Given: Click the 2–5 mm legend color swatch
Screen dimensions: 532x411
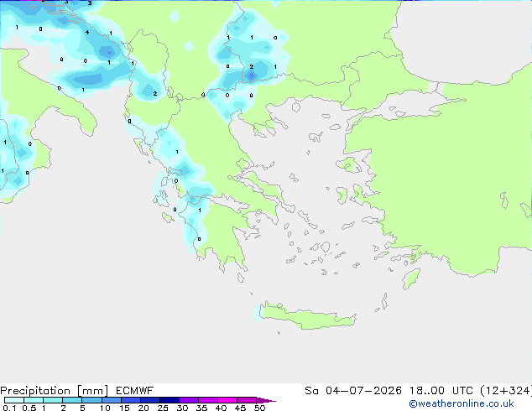Looking at the screenshot, I should pyautogui.click(x=72, y=400).
